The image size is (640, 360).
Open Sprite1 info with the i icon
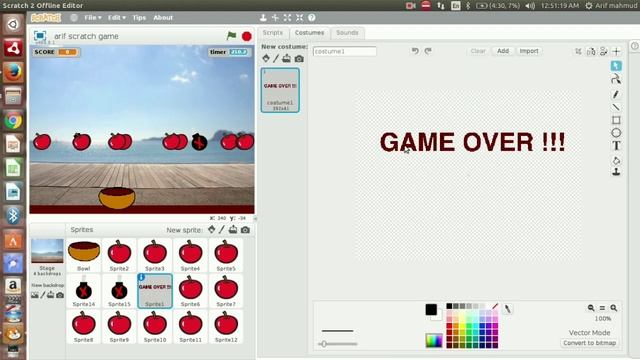point(141,277)
